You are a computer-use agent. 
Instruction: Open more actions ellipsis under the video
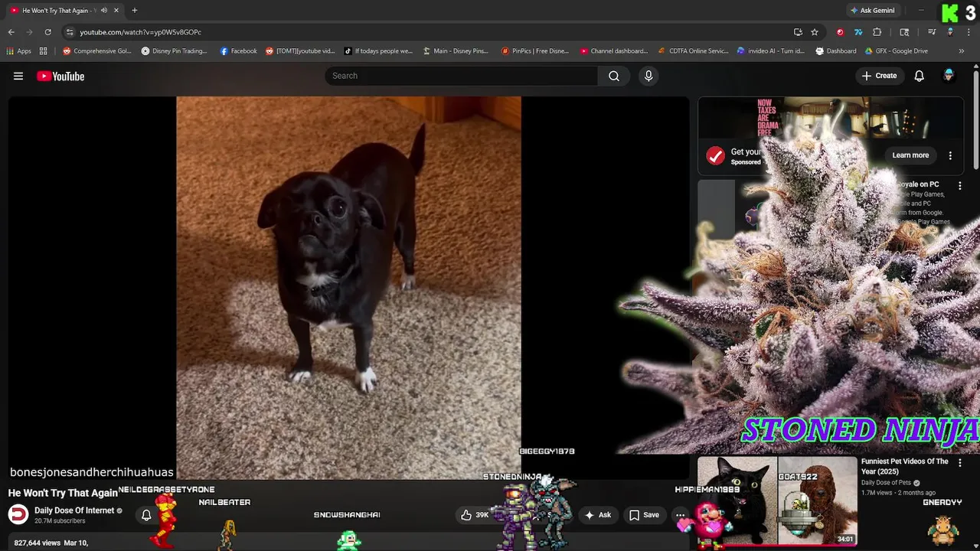click(680, 515)
